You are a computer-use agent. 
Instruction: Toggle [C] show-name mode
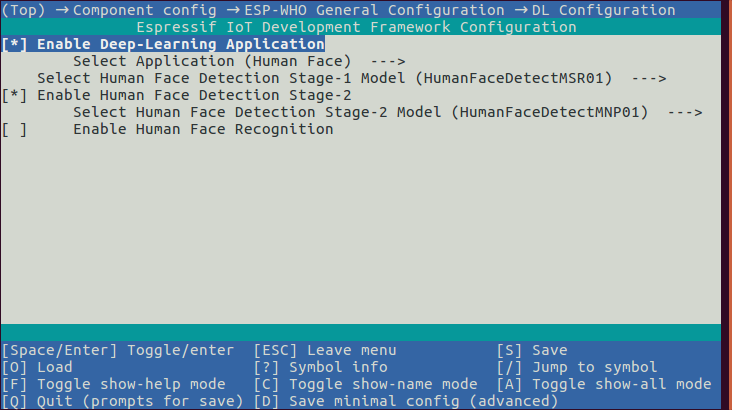point(365,384)
